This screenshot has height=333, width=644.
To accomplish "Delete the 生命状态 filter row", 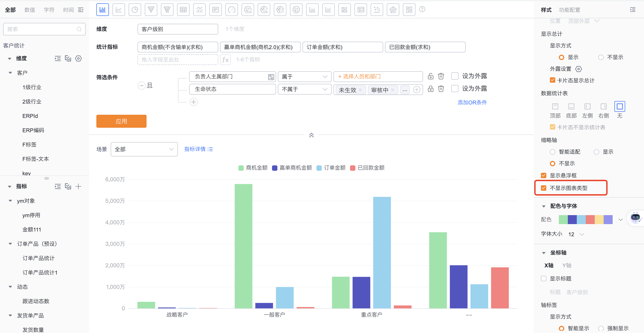I will [441, 89].
